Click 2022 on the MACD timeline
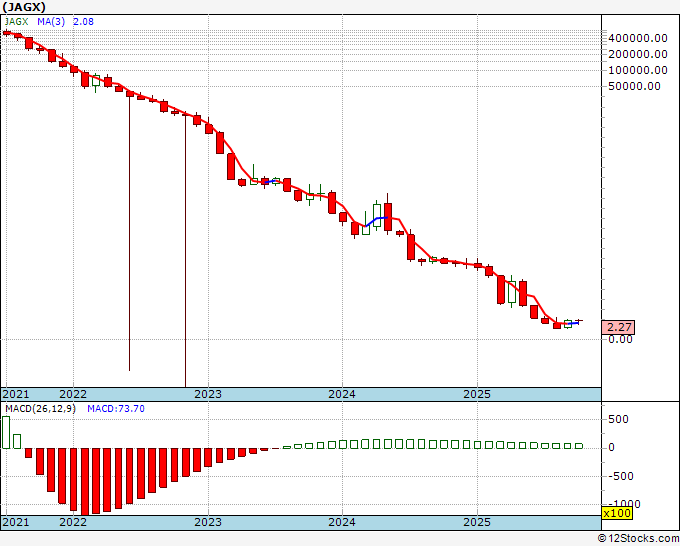The width and height of the screenshot is (680, 546). [x=73, y=522]
